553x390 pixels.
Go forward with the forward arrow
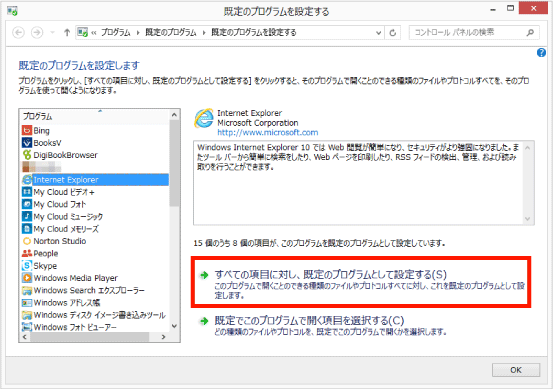(x=37, y=32)
